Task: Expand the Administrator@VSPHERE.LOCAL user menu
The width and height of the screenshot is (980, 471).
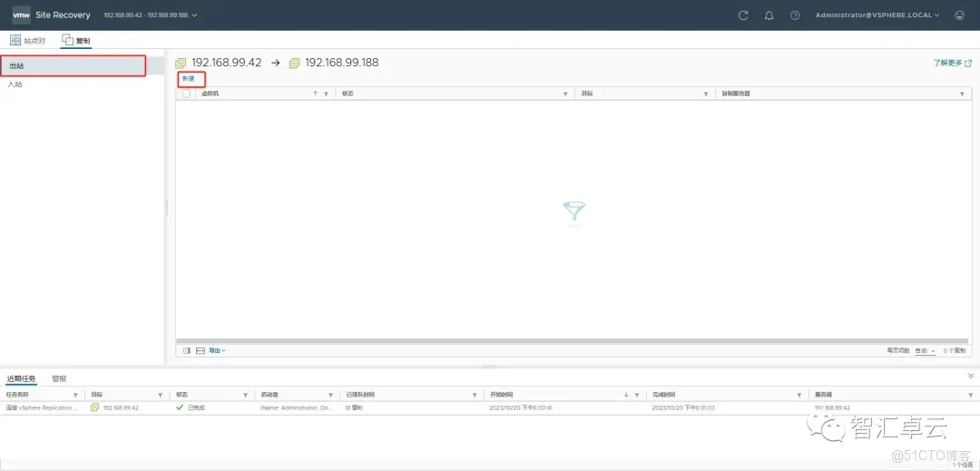Action: tap(877, 15)
